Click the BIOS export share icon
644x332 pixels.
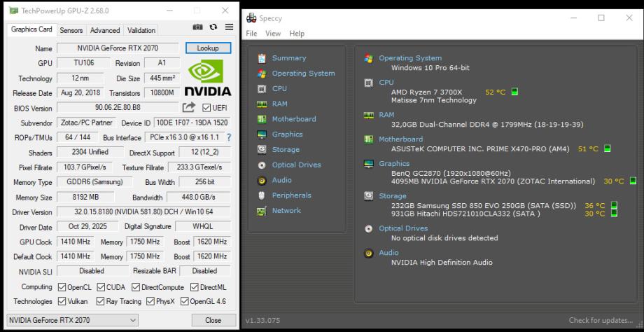tap(189, 108)
